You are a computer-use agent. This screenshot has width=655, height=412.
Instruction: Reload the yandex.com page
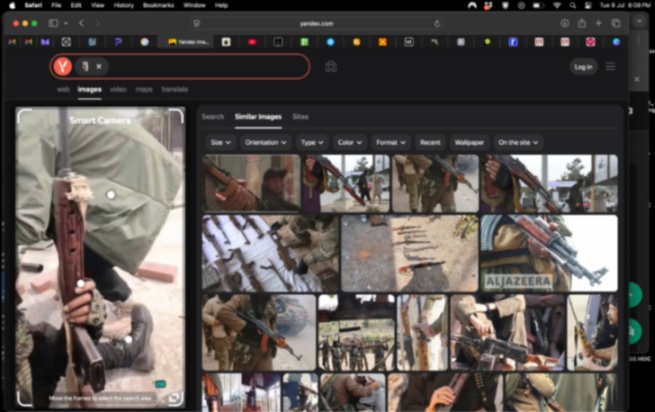(x=437, y=23)
